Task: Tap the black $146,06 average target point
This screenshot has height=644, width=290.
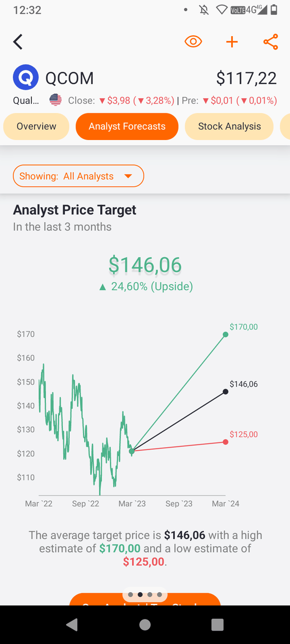Action: coord(225,392)
